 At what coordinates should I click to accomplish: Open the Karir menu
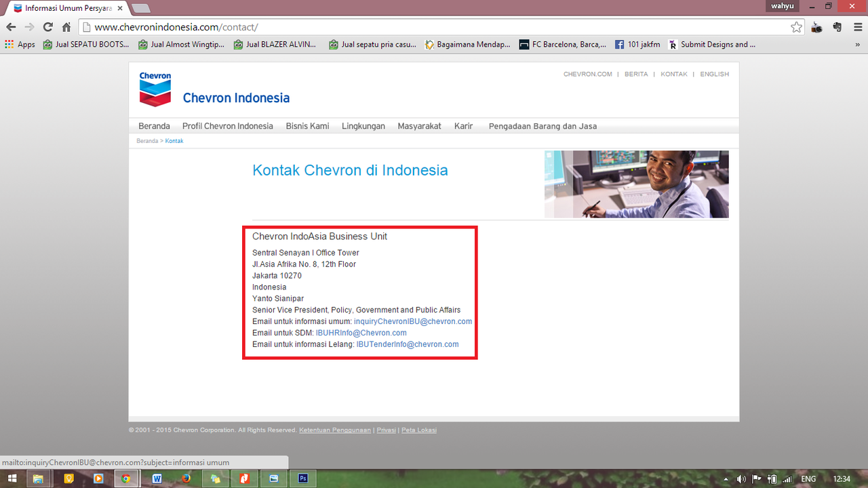tap(464, 126)
